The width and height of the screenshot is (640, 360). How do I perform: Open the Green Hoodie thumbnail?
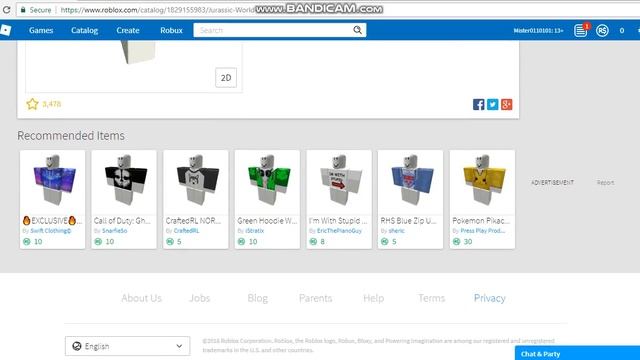coord(267,182)
